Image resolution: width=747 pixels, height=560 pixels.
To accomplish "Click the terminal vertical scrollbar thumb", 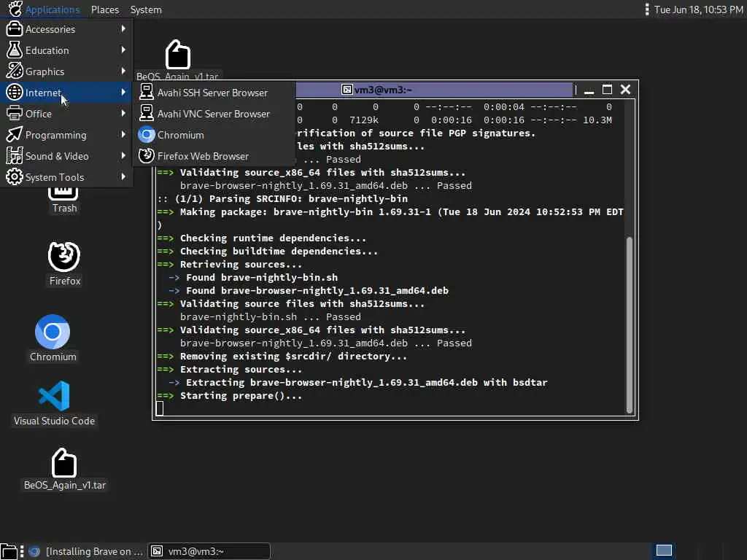I will [x=630, y=324].
